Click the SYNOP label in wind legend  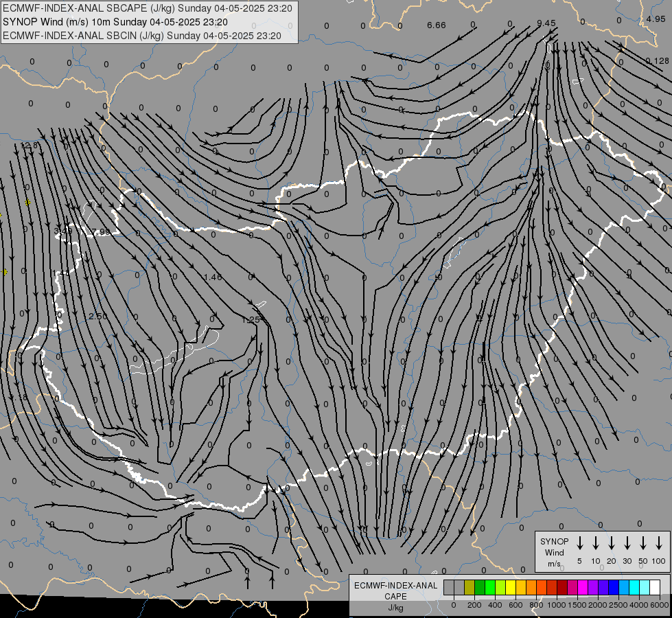554,542
